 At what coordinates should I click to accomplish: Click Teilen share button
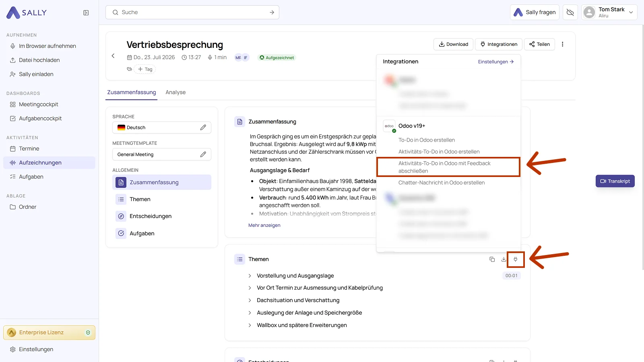(539, 44)
